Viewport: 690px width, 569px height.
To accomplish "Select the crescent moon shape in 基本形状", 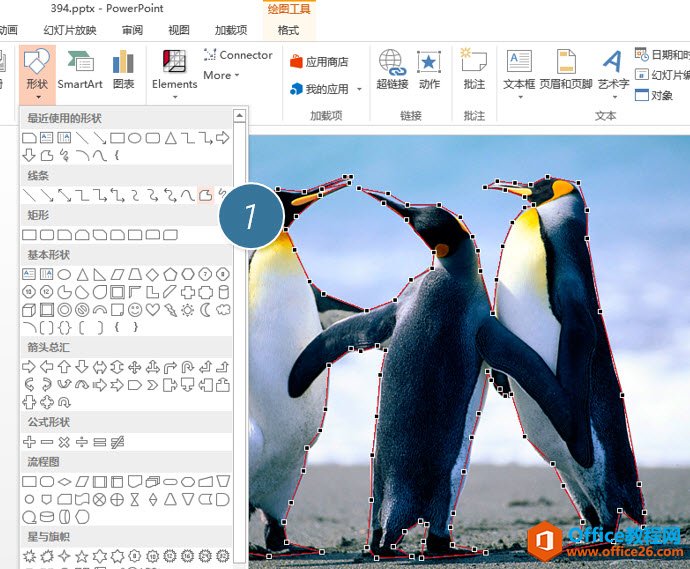I will (206, 310).
